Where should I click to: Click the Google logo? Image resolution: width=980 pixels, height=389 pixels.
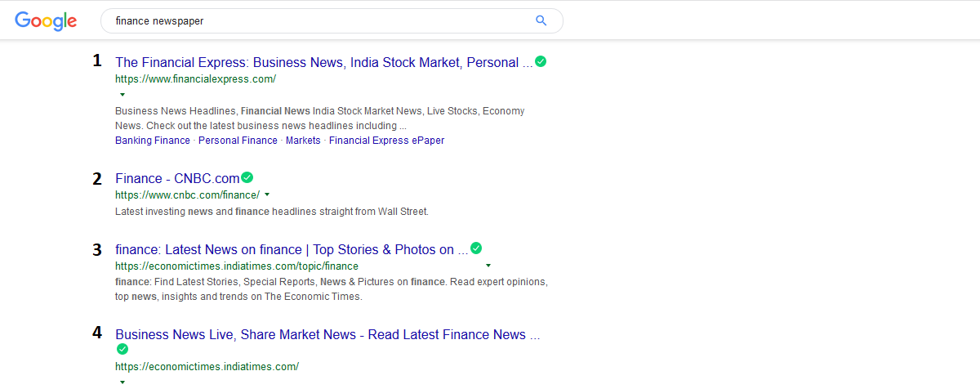(x=47, y=21)
